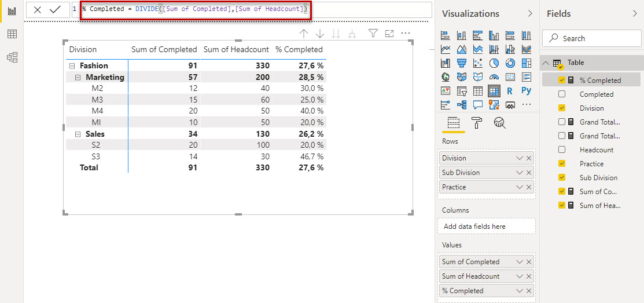Switch to Data view in left sidebar
Viewport: 644px width, 303px height.
click(12, 34)
